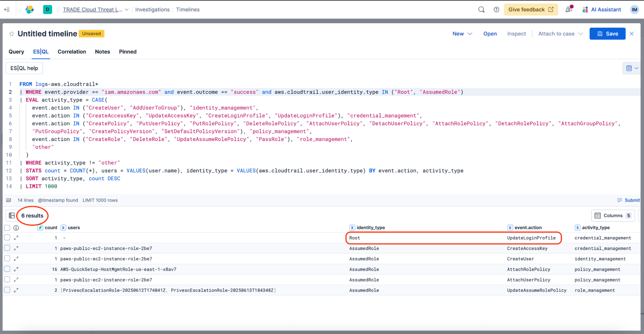The width and height of the screenshot is (644, 334).
Task: Select the UpdateAssumeRolePolicy row checkbox
Action: click(7, 290)
